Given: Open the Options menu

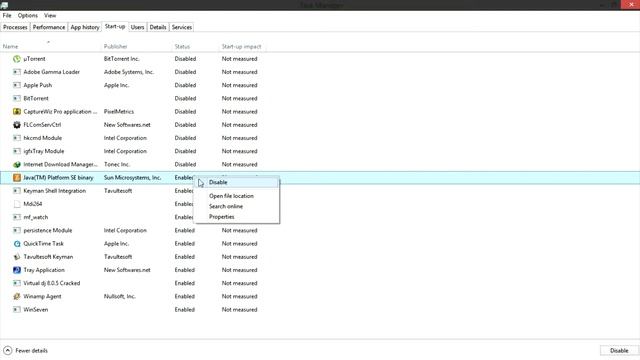Looking at the screenshot, I should tap(28, 16).
